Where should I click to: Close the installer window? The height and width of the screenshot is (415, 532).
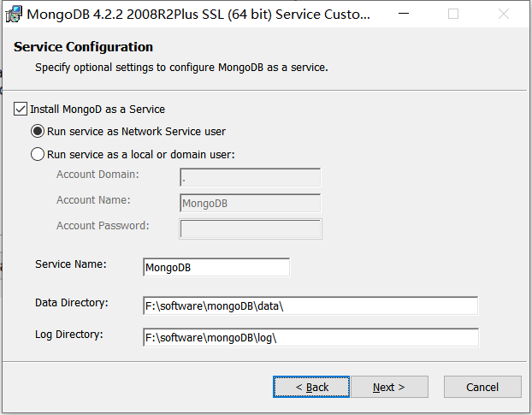(504, 14)
